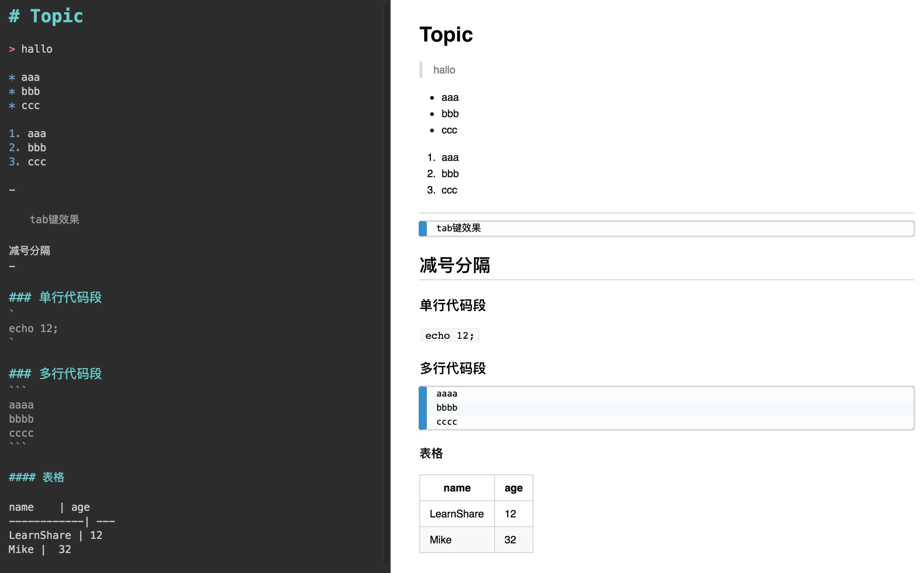This screenshot has height=573, width=924.
Task: Click the 'aaaa' line in the preview code block
Action: (x=447, y=394)
